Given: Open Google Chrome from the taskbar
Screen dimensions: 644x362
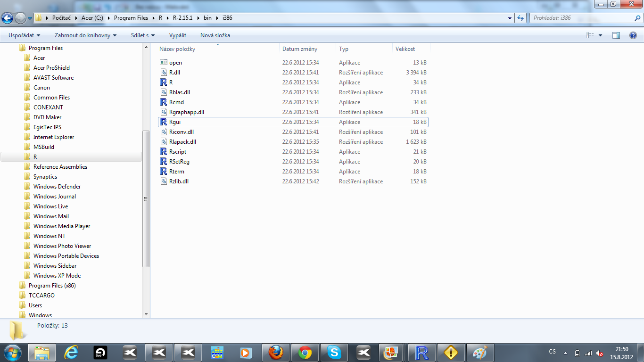Looking at the screenshot, I should coord(305,352).
